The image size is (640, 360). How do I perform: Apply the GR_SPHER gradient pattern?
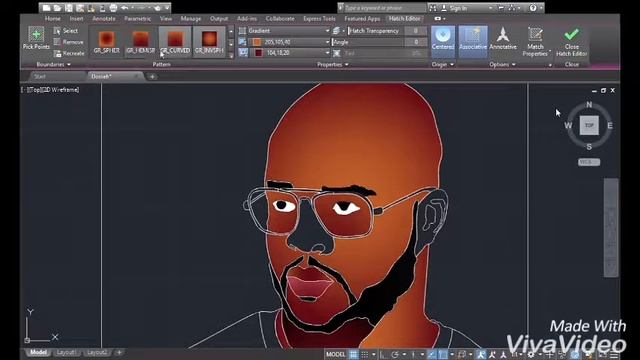click(107, 42)
